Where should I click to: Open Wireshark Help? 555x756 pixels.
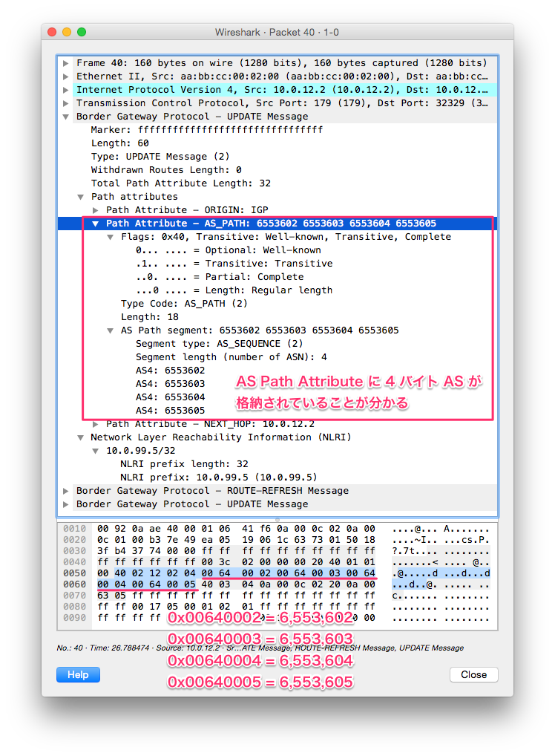[78, 674]
